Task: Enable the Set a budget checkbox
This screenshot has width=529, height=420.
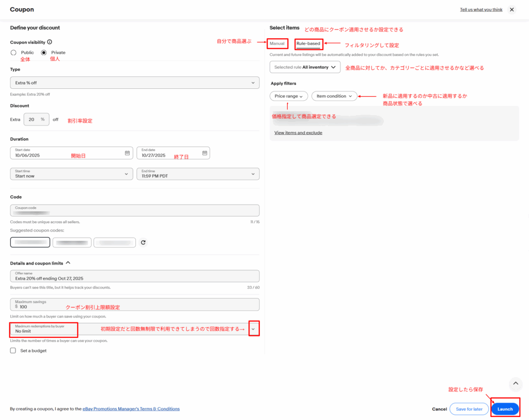Action: pyautogui.click(x=13, y=351)
